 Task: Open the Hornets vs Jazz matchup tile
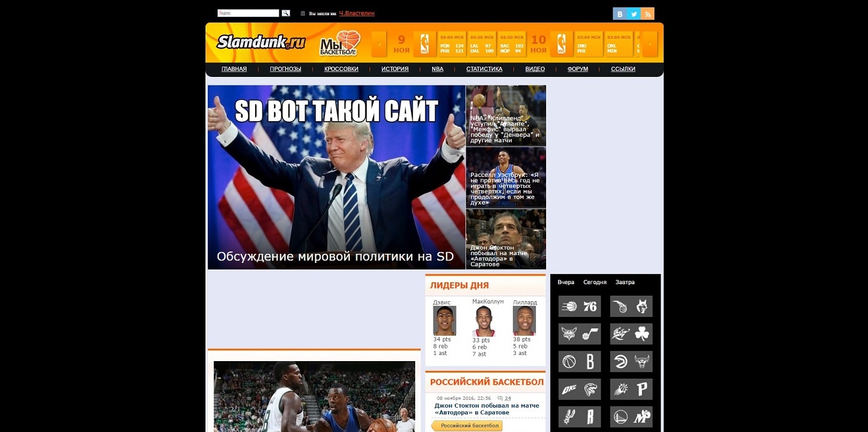pyautogui.click(x=579, y=334)
